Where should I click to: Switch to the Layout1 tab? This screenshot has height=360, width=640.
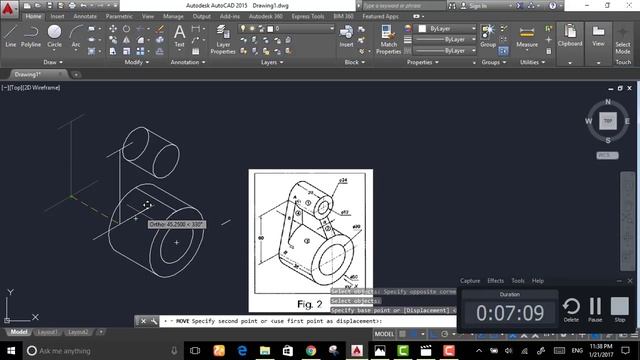[x=47, y=332]
